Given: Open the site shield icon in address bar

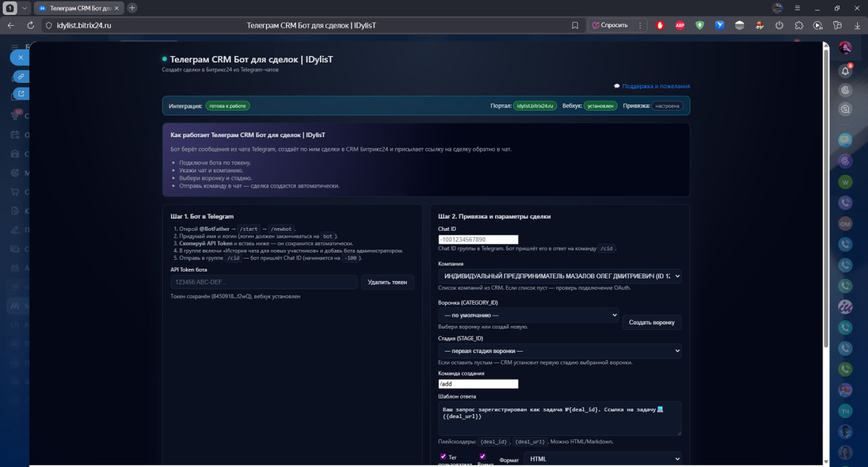Looking at the screenshot, I should click(48, 25).
